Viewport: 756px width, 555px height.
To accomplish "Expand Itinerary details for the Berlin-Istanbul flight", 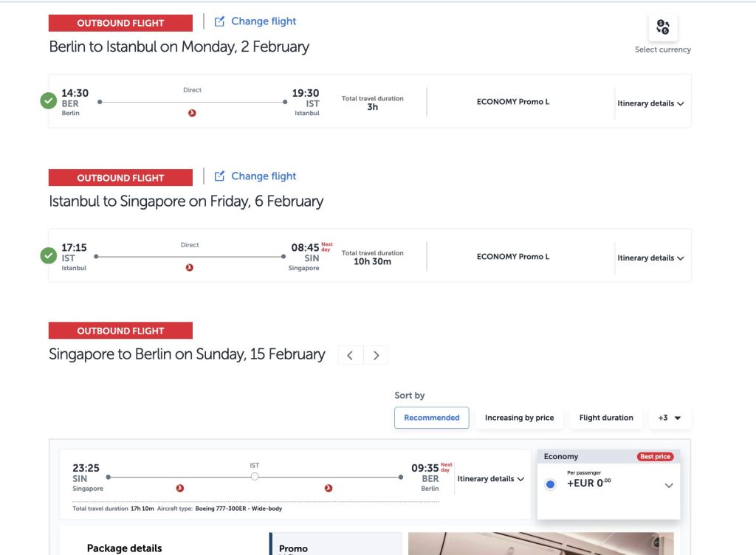I will [x=650, y=103].
